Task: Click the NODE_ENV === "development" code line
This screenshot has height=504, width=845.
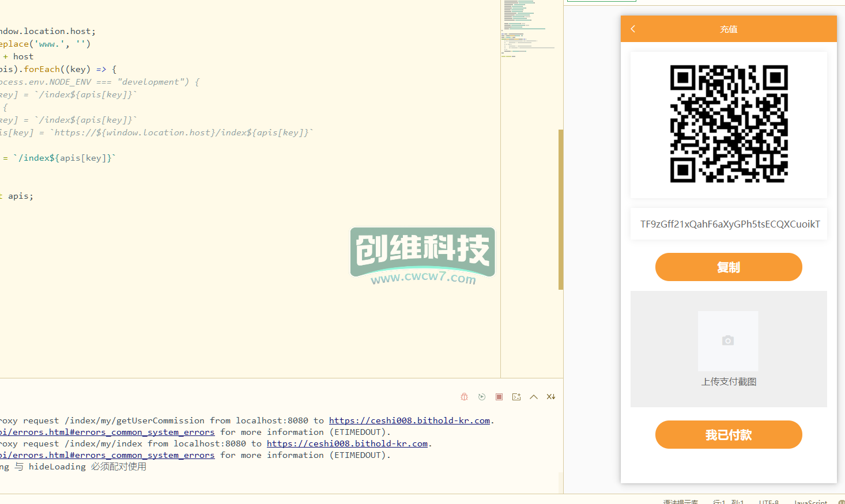Action: click(x=100, y=82)
